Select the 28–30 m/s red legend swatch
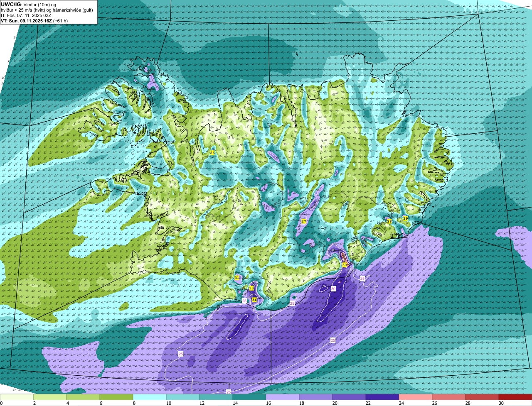This screenshot has width=532, height=406. tap(482, 397)
